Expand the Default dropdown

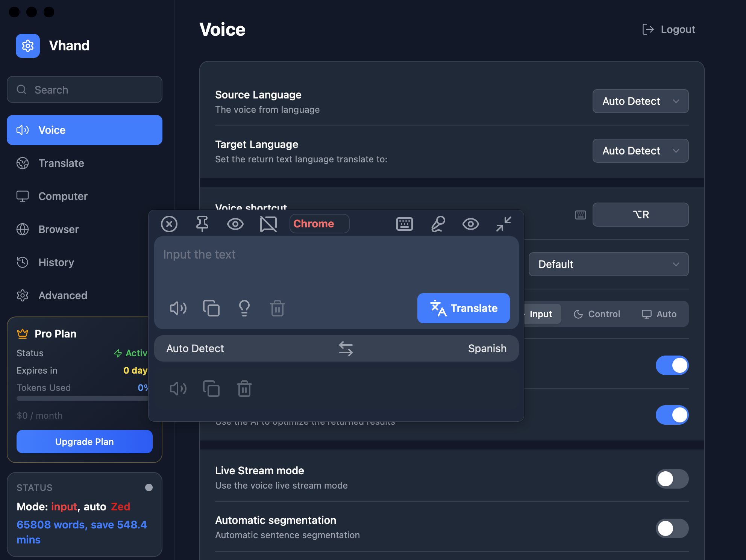click(608, 264)
